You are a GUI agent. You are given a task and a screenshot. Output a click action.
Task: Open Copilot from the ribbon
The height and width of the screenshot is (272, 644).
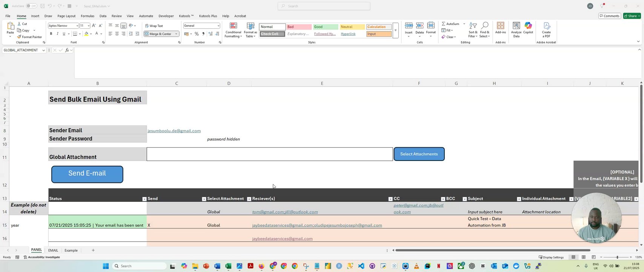point(528,28)
